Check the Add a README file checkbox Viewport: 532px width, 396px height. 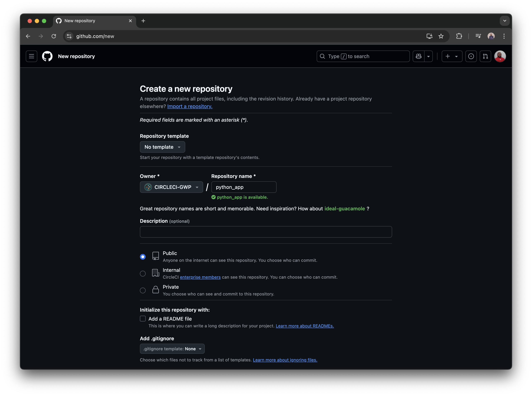(143, 319)
